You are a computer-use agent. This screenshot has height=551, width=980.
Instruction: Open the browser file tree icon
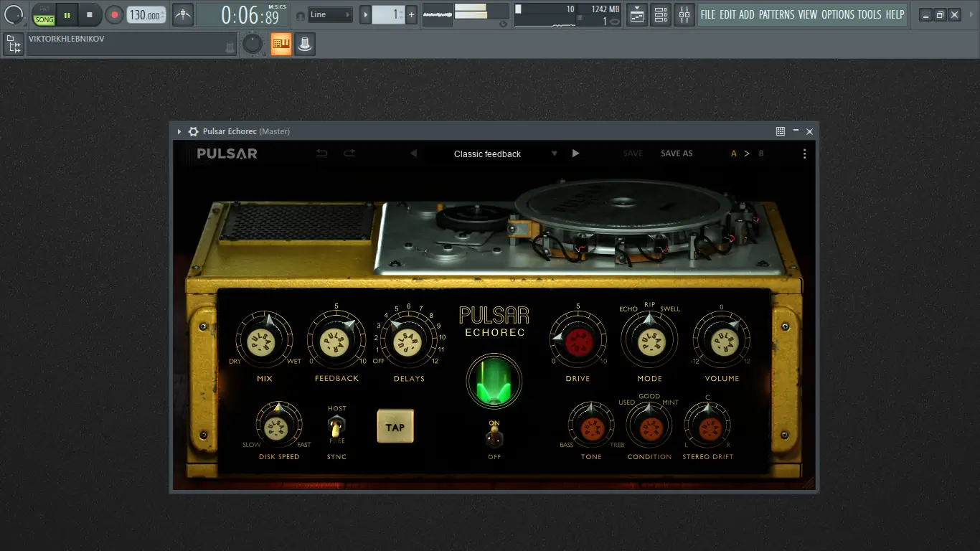(x=13, y=44)
